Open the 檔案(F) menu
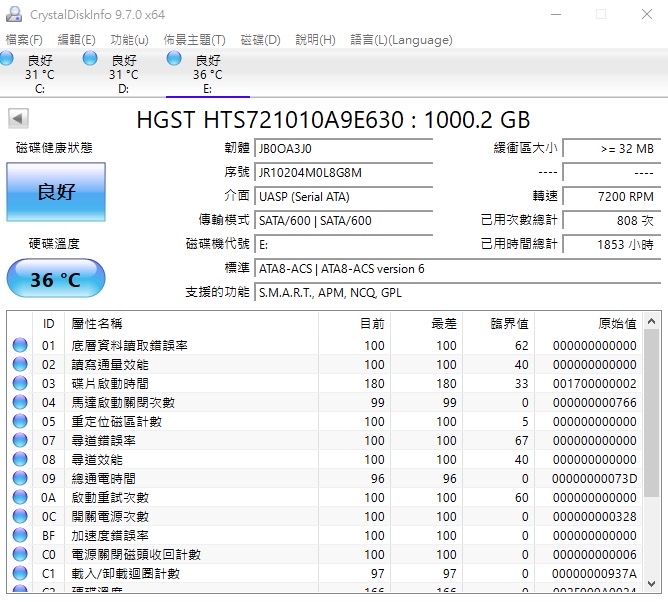Screen dimensions: 668x602 (x=24, y=40)
